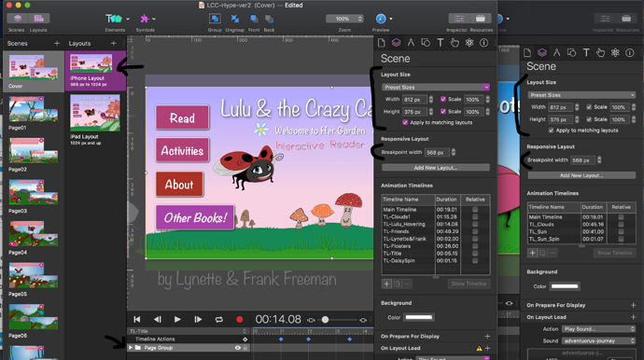Click the timeline zoom slider handle
This screenshot has height=360, width=644.
(325, 320)
